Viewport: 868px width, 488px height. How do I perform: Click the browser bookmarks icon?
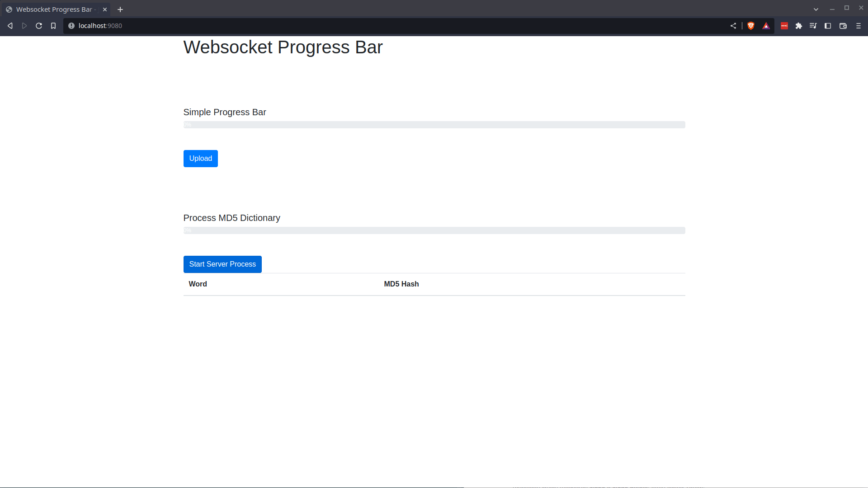coord(53,26)
